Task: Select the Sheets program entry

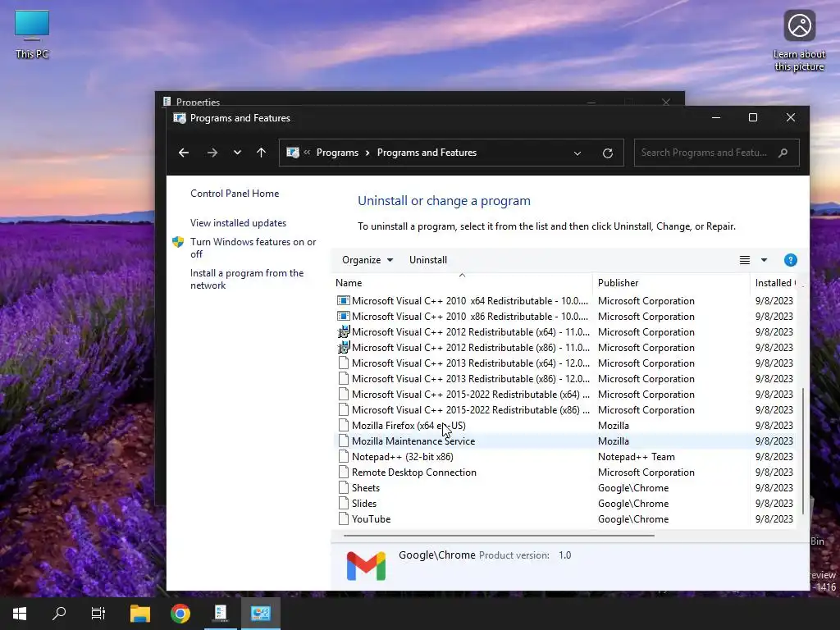Action: click(x=564, y=487)
